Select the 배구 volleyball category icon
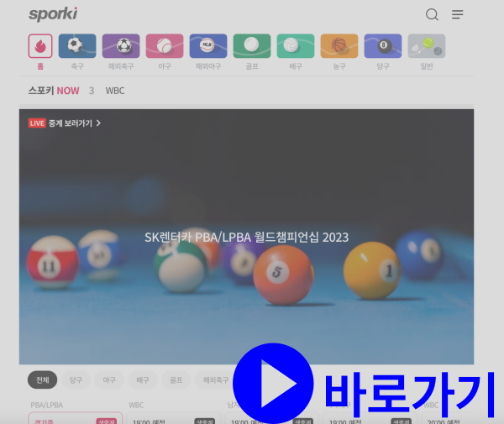 point(296,46)
